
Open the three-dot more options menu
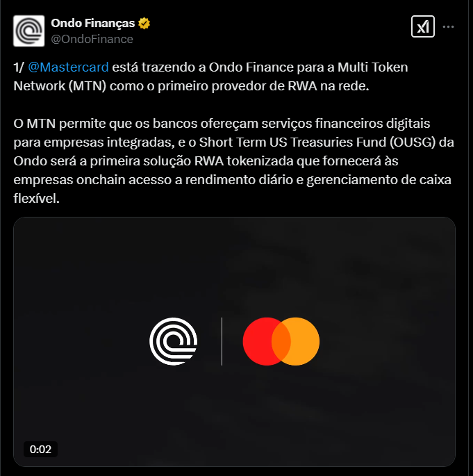tap(448, 26)
